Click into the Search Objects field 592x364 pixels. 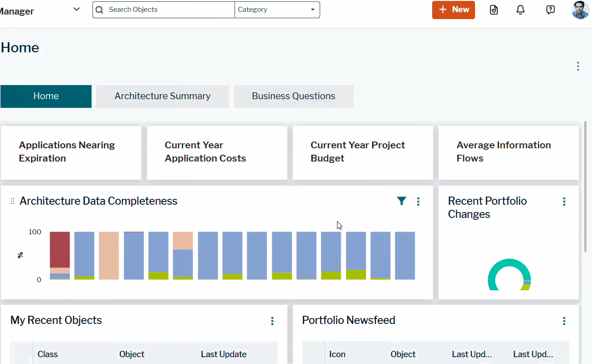pos(168,10)
